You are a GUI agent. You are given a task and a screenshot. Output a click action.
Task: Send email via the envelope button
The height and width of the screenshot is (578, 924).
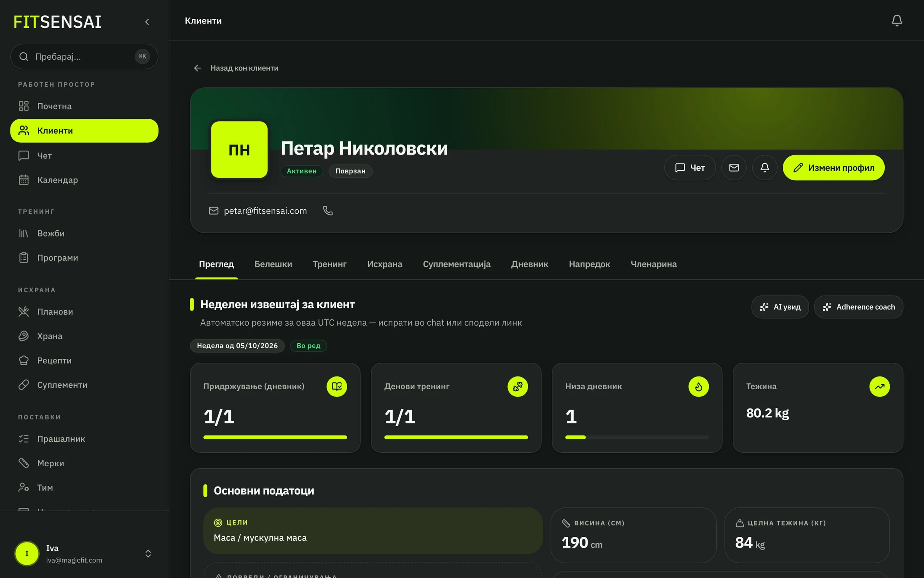tap(734, 168)
